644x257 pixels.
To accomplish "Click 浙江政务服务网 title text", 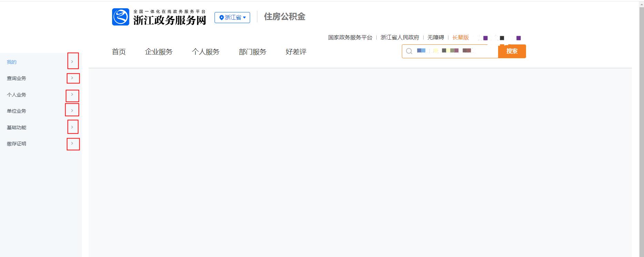I will click(x=170, y=20).
